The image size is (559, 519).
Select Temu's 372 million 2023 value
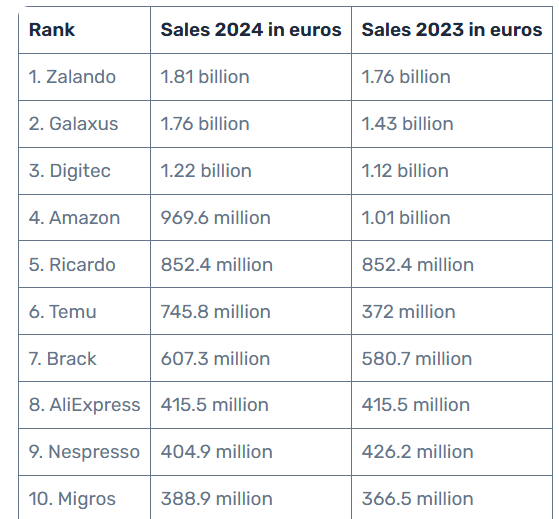point(409,312)
